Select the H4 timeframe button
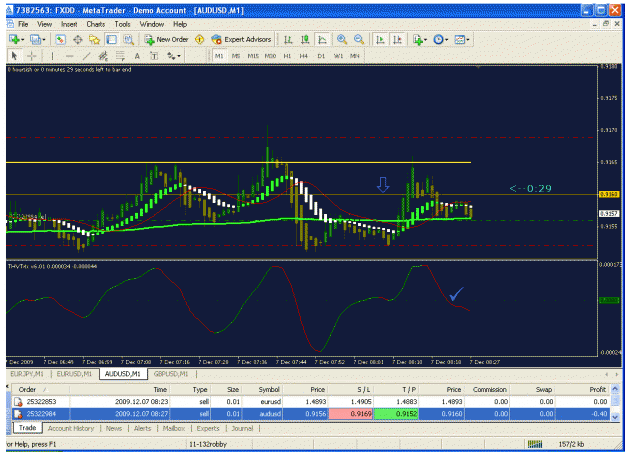 304,56
